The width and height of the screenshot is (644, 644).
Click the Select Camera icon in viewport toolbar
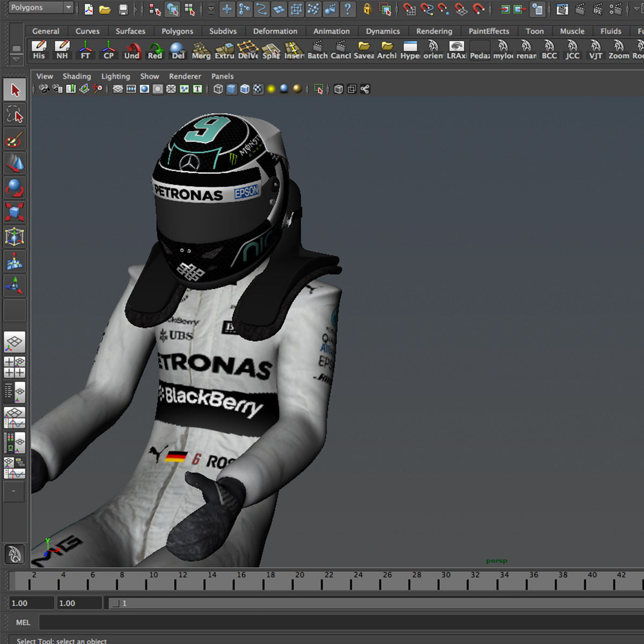tap(44, 89)
